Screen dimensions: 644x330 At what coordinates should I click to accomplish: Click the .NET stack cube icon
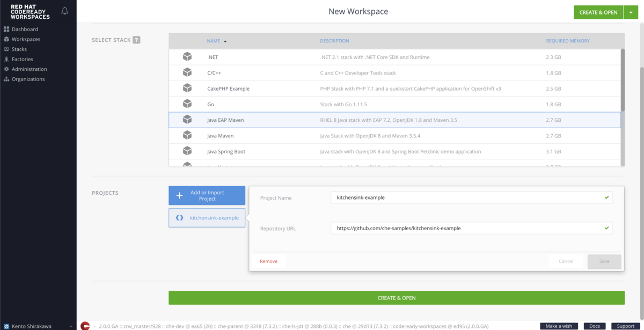tap(187, 56)
